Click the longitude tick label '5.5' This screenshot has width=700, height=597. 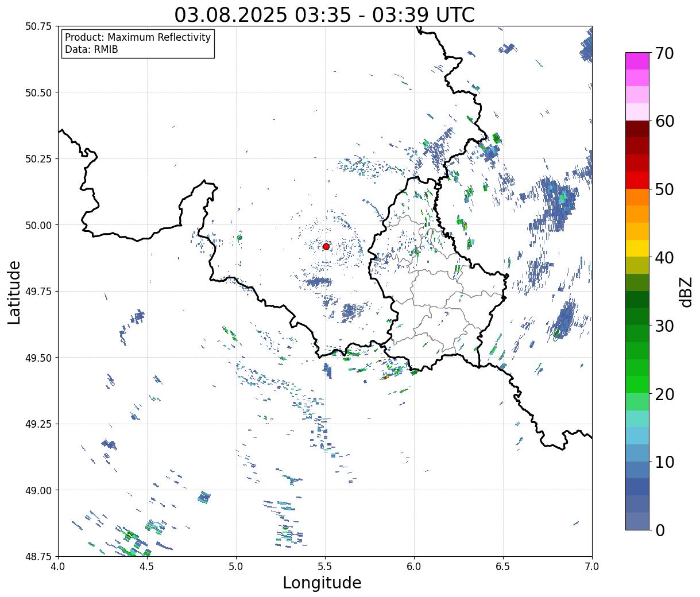[325, 567]
